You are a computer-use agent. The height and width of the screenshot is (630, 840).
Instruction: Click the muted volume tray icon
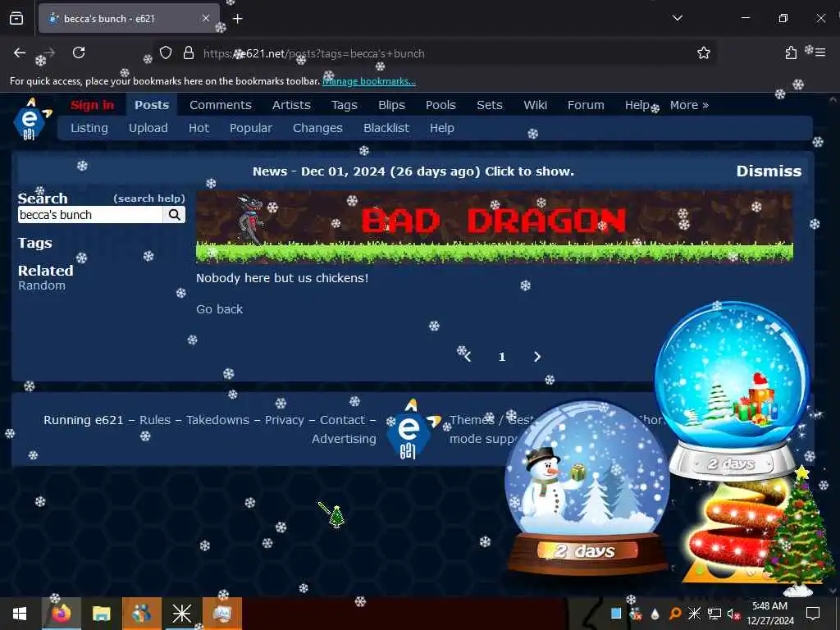[733, 614]
